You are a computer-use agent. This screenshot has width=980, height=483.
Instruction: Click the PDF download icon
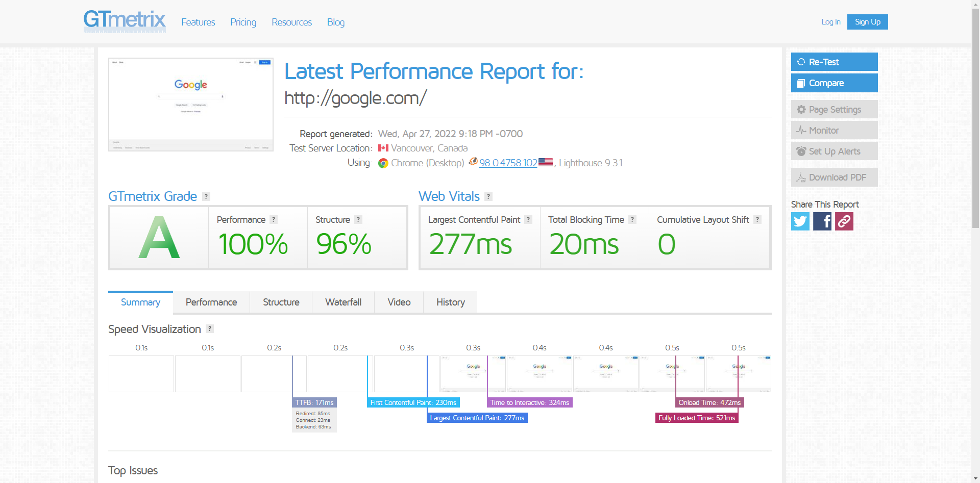point(801,177)
